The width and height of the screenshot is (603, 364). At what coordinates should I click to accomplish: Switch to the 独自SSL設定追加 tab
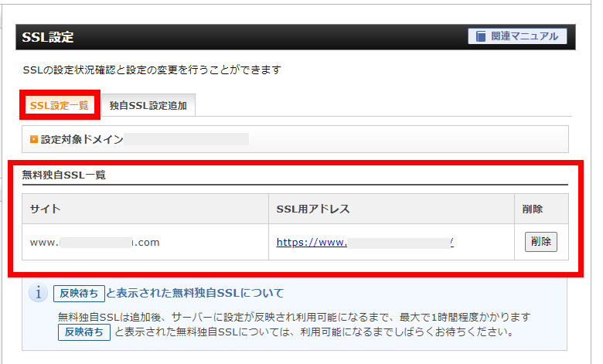pyautogui.click(x=148, y=105)
